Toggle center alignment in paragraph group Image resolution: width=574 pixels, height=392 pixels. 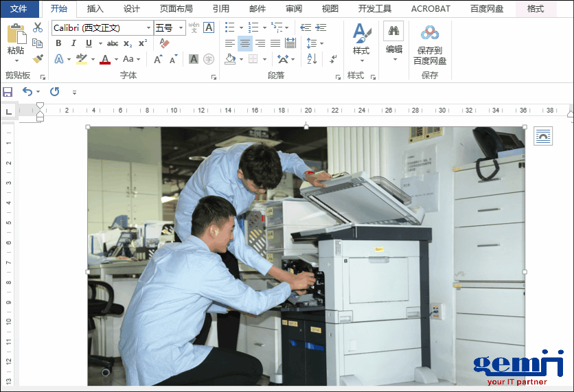tap(244, 43)
